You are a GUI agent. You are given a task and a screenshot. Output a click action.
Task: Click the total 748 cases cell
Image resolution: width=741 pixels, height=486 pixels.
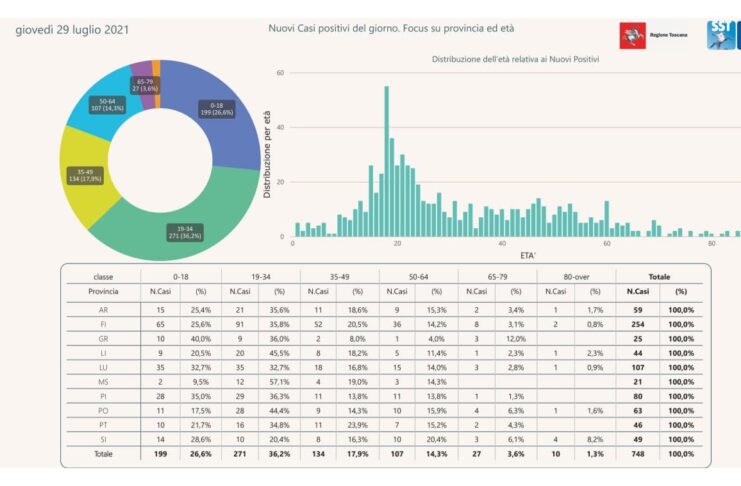tap(638, 454)
